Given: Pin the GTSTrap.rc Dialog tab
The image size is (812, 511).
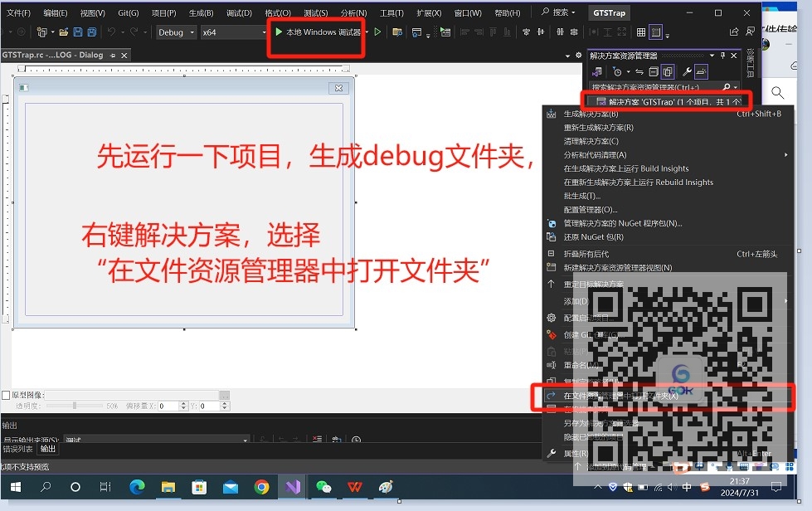Looking at the screenshot, I should coord(113,56).
